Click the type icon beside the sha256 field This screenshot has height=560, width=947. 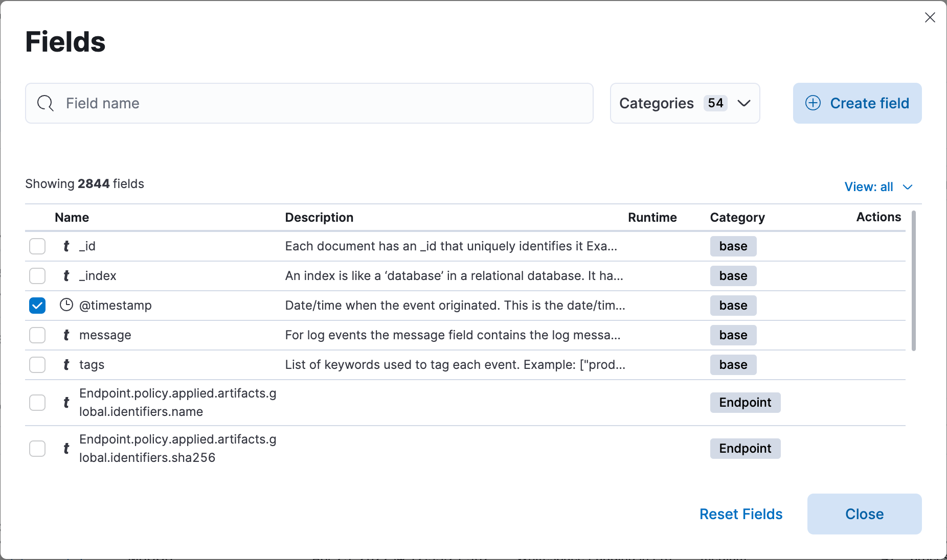pyautogui.click(x=66, y=449)
